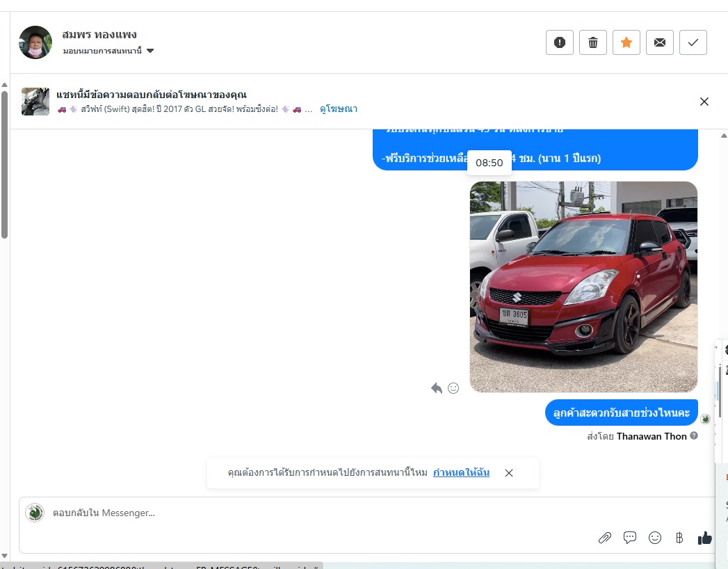Viewport: 728px width, 569px height.
Task: Toggle the orange star follow-up flag
Action: coord(626,42)
